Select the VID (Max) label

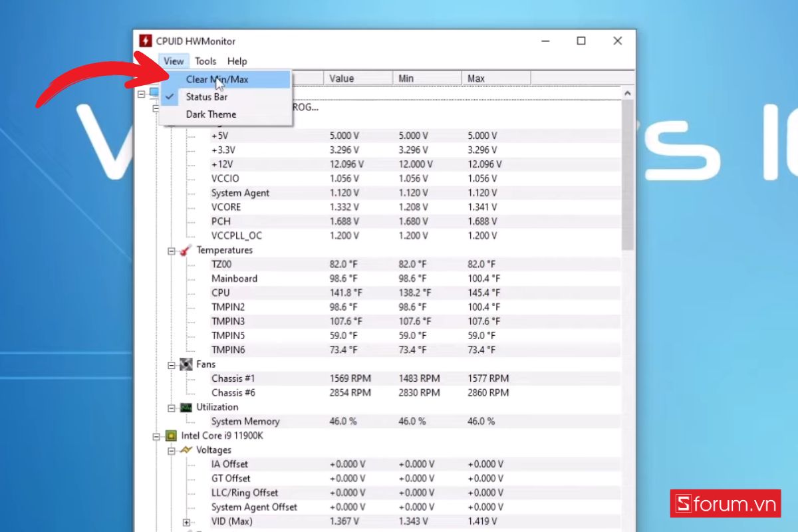coord(232,522)
